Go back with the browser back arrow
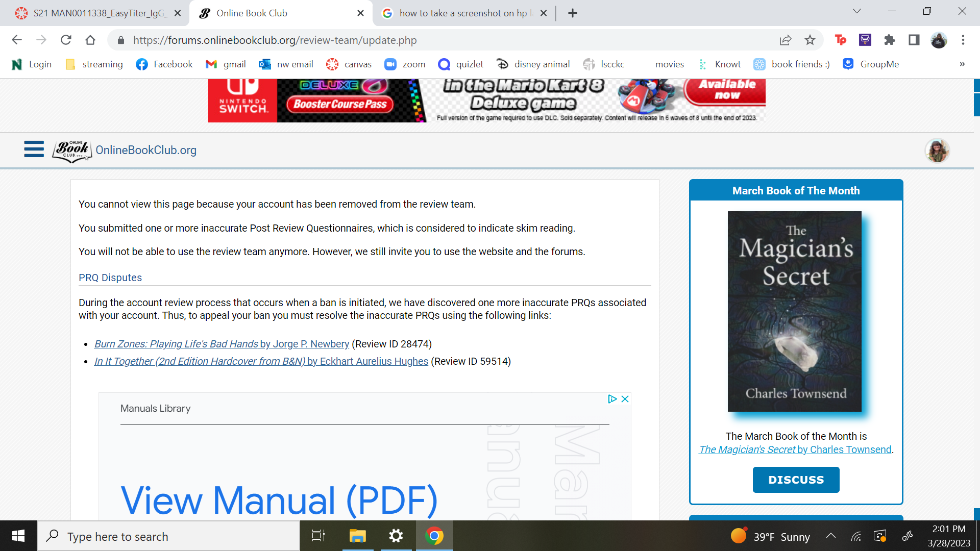This screenshot has width=980, height=551. point(16,40)
